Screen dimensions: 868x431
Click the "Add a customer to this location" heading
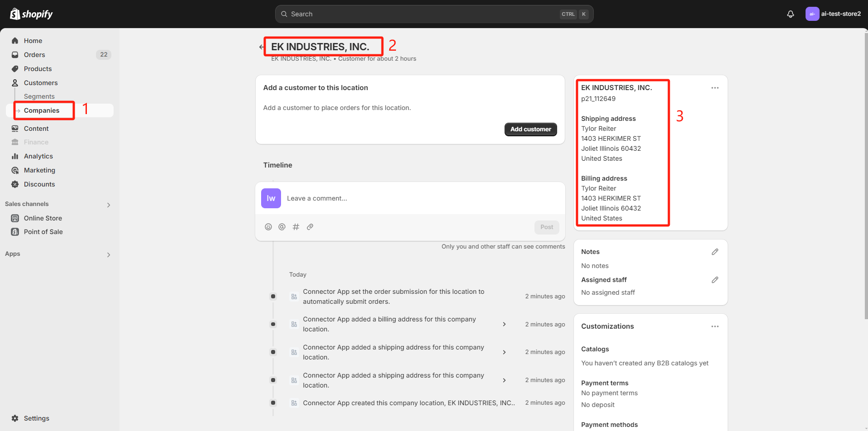click(315, 88)
